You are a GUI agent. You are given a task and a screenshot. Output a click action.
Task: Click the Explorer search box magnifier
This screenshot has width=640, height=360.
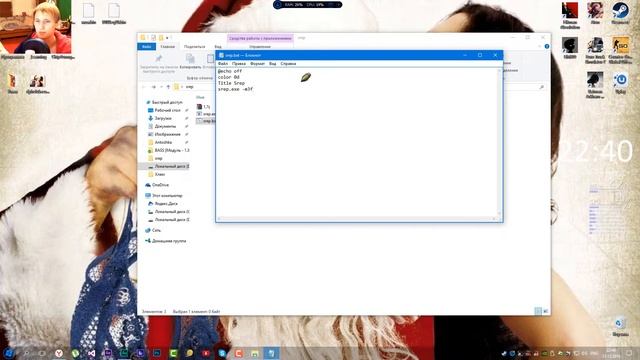point(542,87)
